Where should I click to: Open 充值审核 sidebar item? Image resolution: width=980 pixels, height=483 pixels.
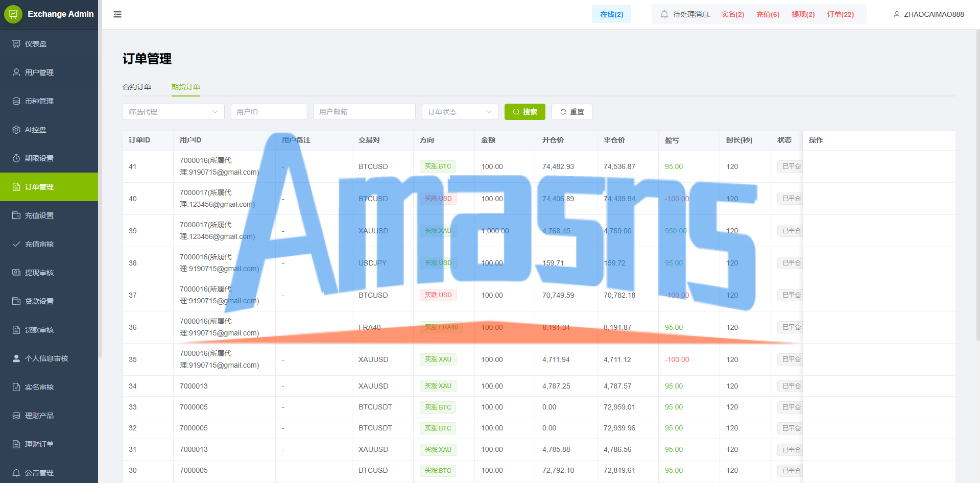click(x=49, y=244)
